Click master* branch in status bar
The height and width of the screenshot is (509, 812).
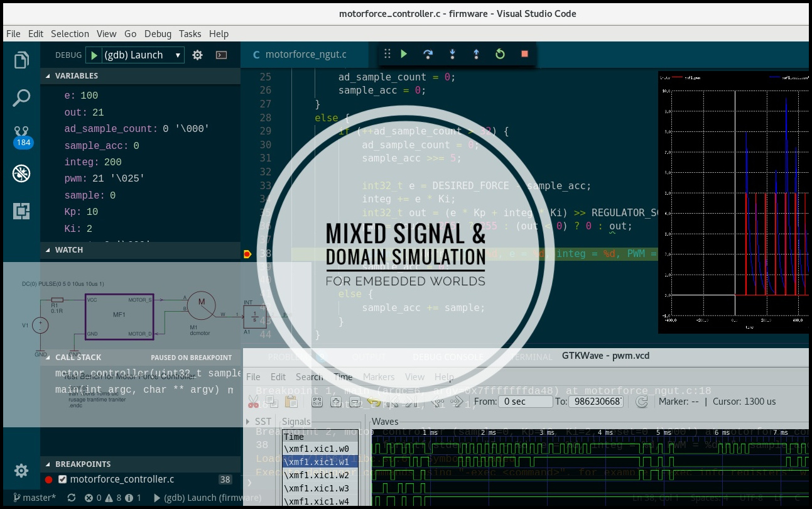[x=34, y=498]
